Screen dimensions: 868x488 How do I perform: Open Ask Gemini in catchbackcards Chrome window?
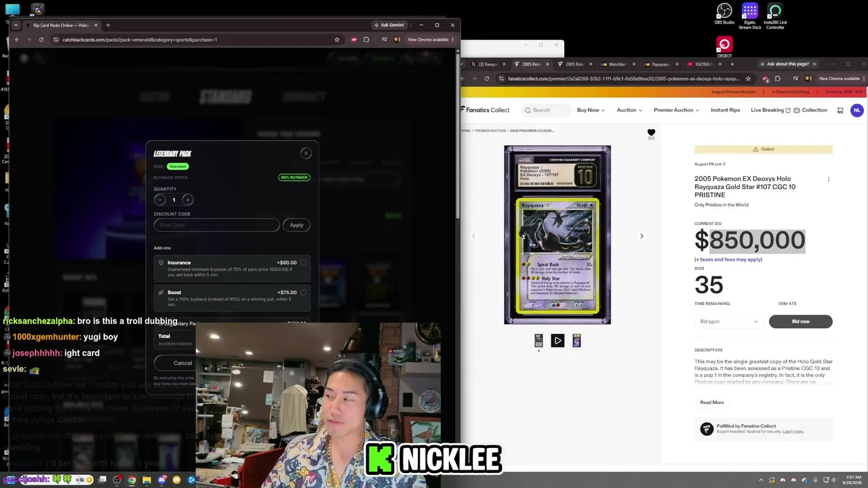click(x=389, y=25)
